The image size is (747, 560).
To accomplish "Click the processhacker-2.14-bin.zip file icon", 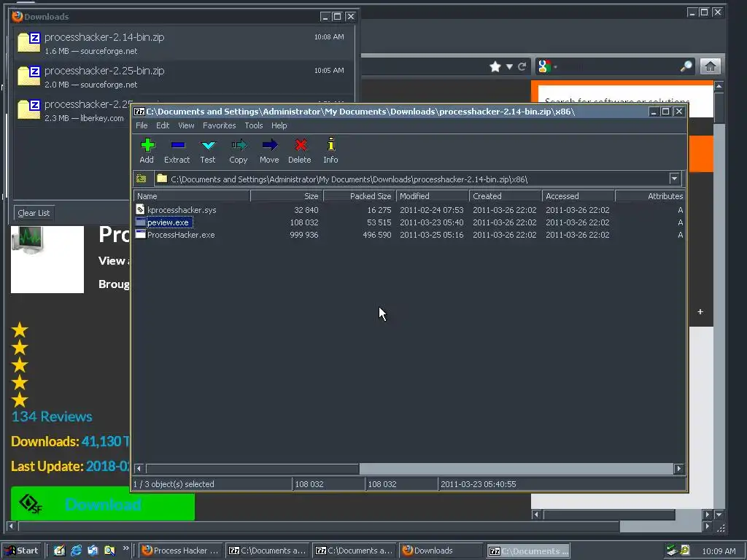I will coord(29,42).
